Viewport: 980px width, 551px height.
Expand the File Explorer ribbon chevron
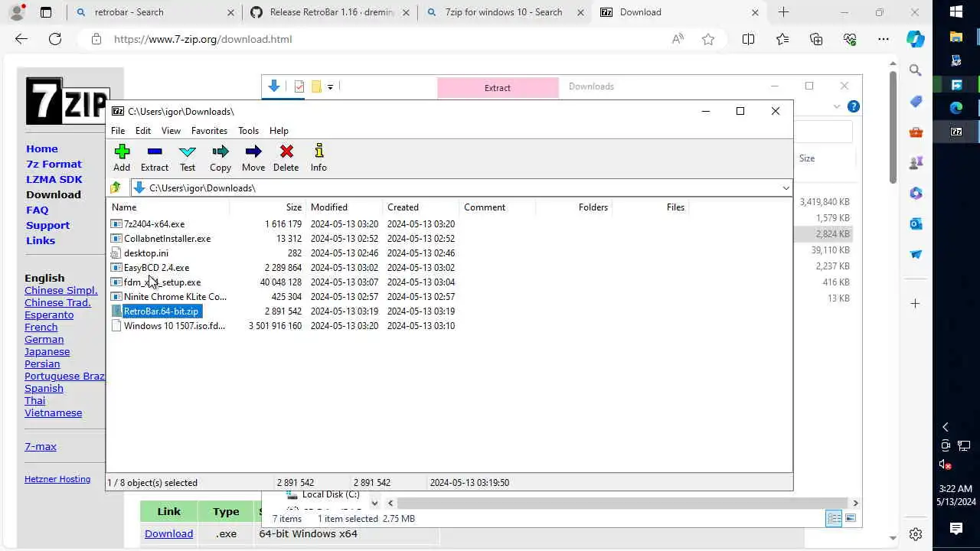pos(837,106)
